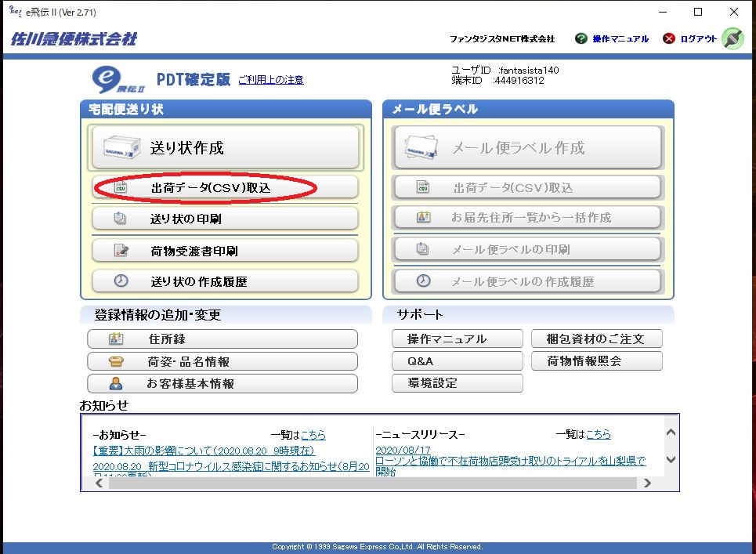The width and height of the screenshot is (756, 554).
Task: Open 荷物受渡書印刷 button
Action: tap(225, 251)
